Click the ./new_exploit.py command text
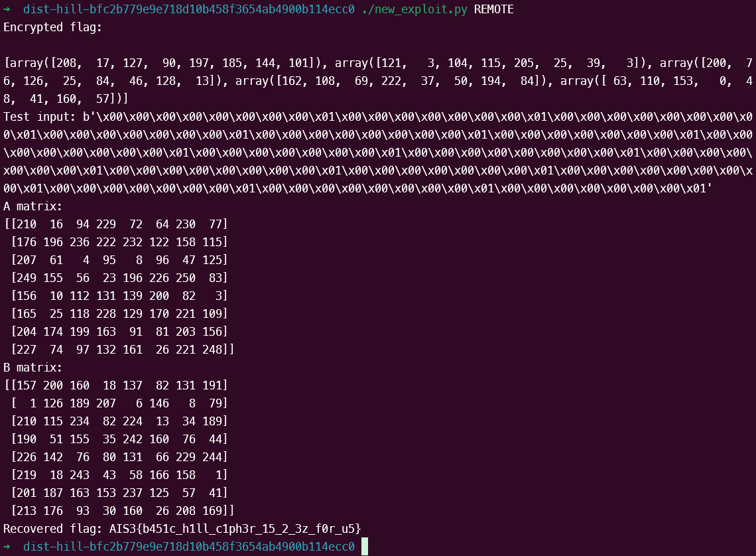The width and height of the screenshot is (756, 556). coord(414,9)
